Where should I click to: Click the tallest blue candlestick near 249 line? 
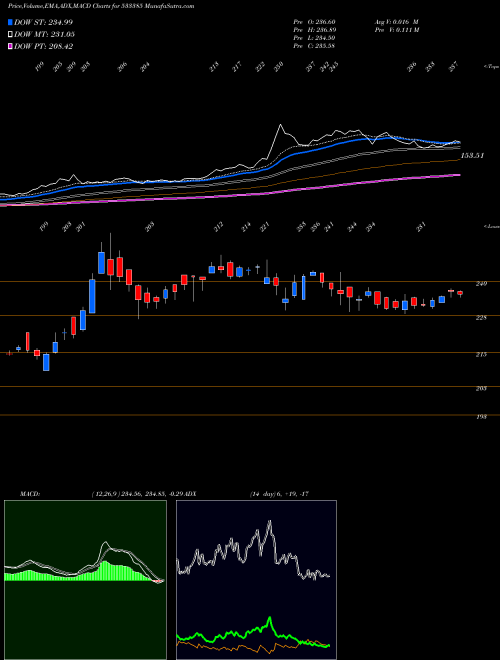[92, 296]
